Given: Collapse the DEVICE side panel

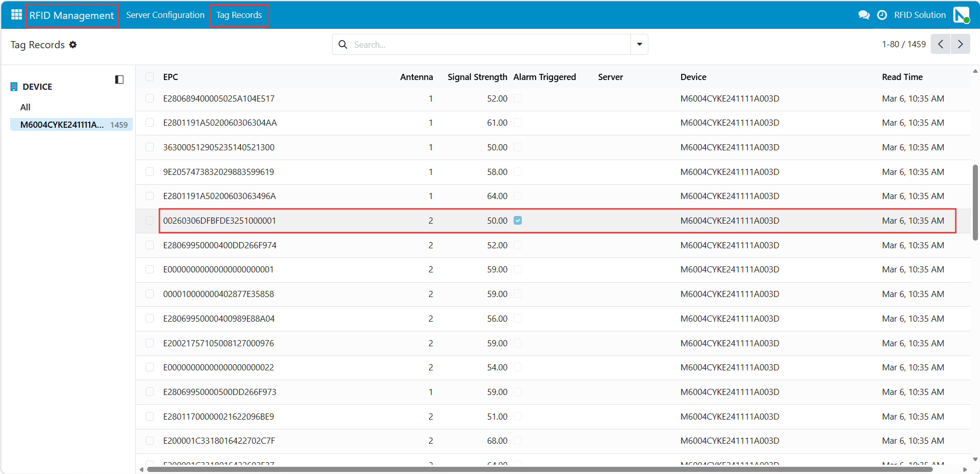Looking at the screenshot, I should (119, 80).
